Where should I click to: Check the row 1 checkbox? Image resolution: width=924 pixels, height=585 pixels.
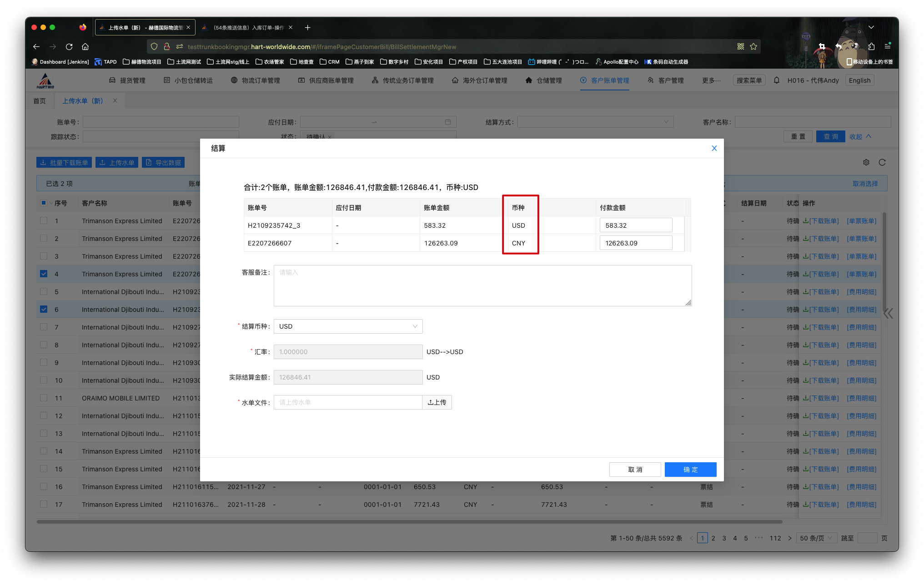click(x=44, y=220)
